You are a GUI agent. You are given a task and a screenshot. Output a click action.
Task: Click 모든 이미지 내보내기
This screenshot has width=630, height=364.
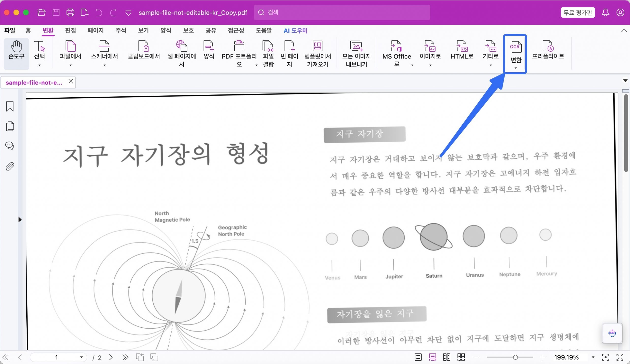(356, 53)
